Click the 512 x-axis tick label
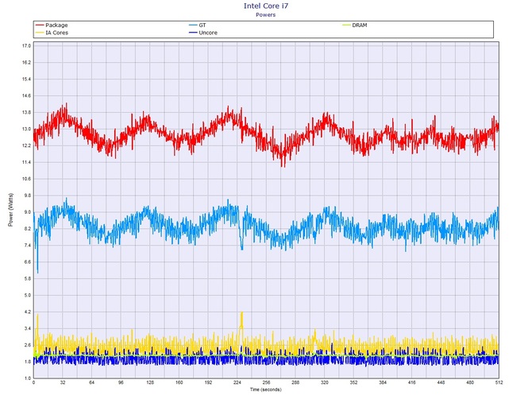This screenshot has height=399, width=532. 499,382
